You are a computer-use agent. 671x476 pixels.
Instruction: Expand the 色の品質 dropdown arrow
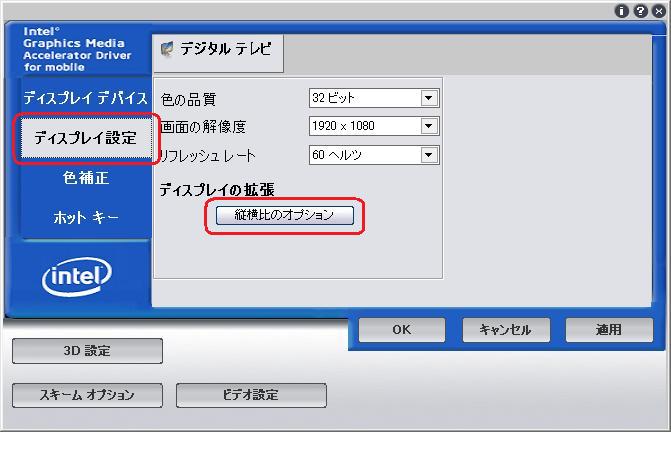pos(428,98)
